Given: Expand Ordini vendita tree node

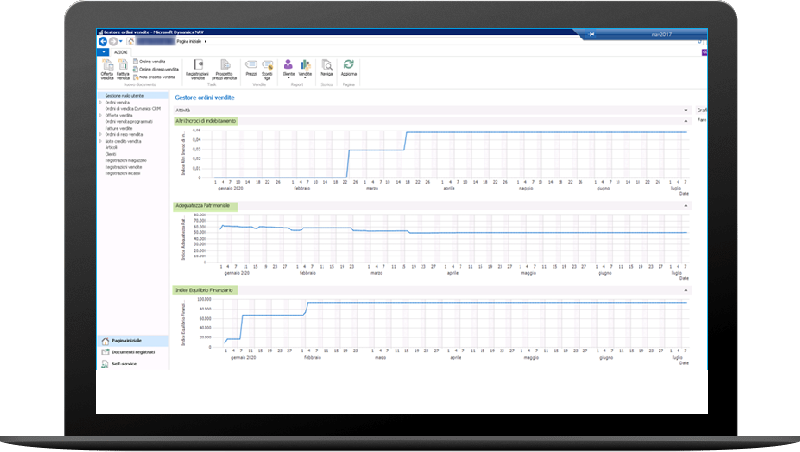Looking at the screenshot, I should pos(101,103).
